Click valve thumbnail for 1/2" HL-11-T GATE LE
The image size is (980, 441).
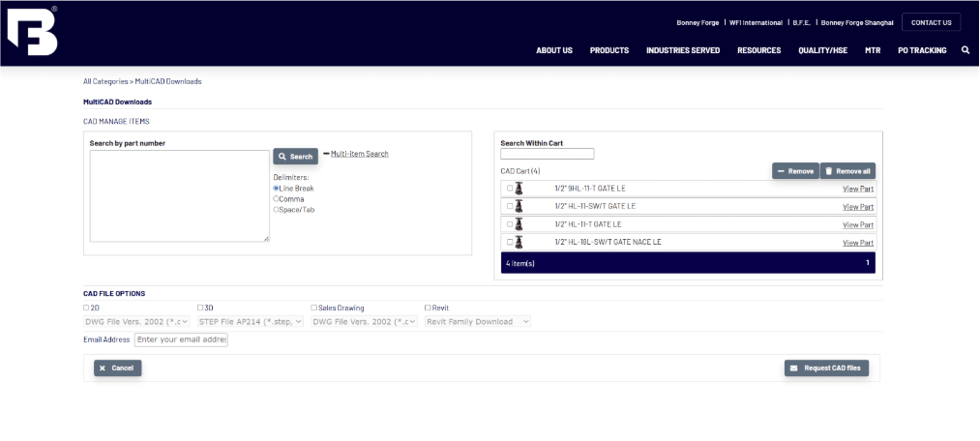(519, 224)
